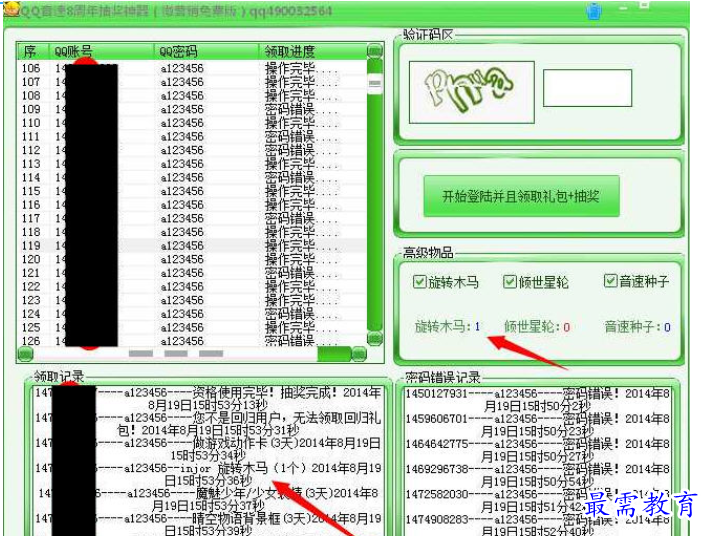This screenshot has height=536, width=706.
Task: Focus the captcha answer input box
Action: click(x=587, y=88)
